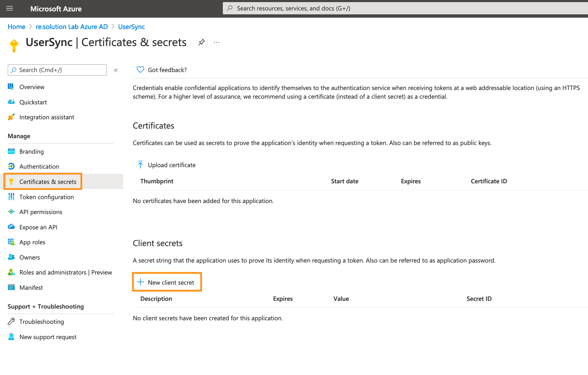Click the Branding icon
The width and height of the screenshot is (588, 375).
11,151
